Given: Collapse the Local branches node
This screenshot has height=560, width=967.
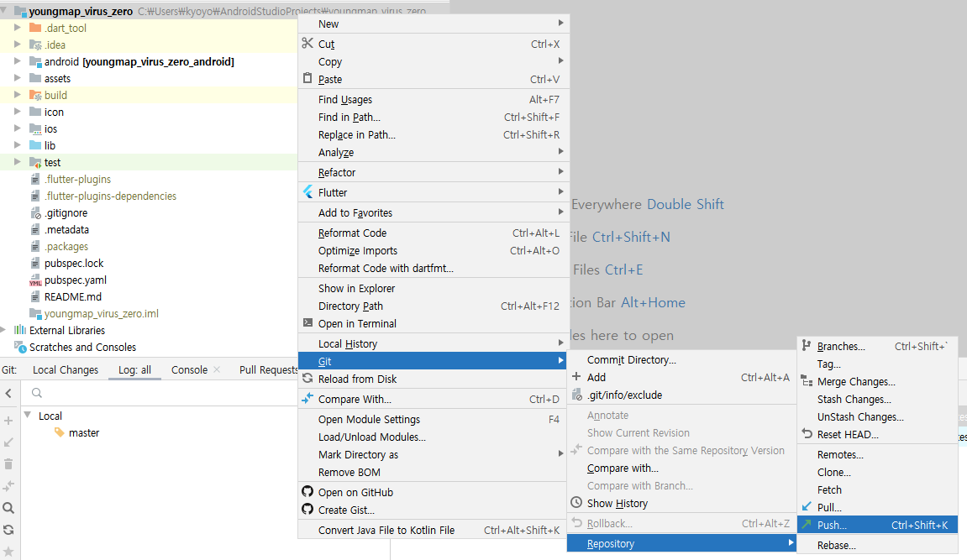Looking at the screenshot, I should click(28, 416).
